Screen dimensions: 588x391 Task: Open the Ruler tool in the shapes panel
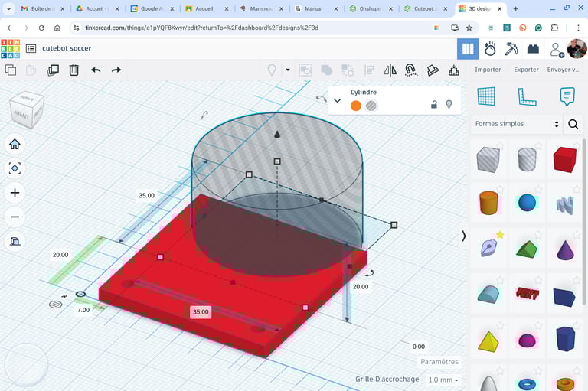(x=527, y=96)
